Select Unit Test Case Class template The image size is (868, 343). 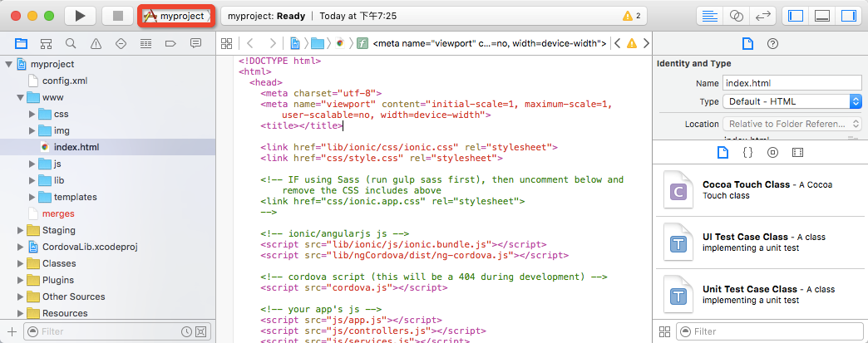pos(760,294)
